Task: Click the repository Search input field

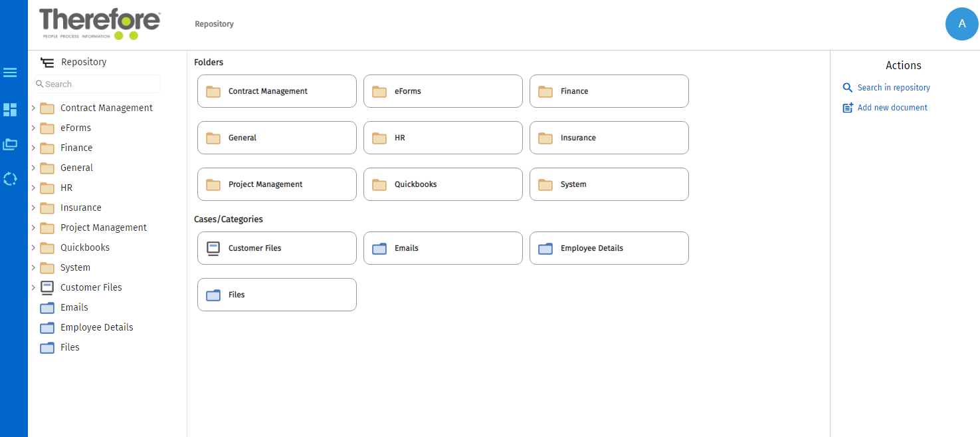Action: [x=100, y=84]
